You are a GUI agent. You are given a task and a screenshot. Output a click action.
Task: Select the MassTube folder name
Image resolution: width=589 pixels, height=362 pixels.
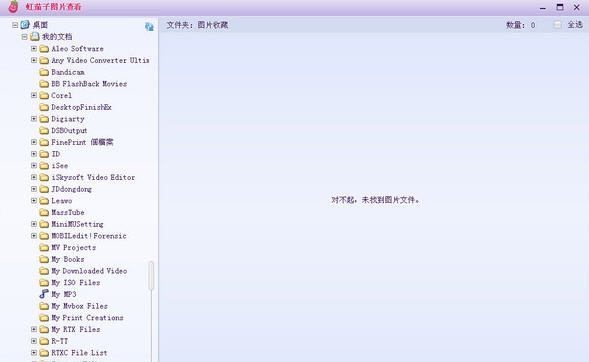tap(68, 212)
